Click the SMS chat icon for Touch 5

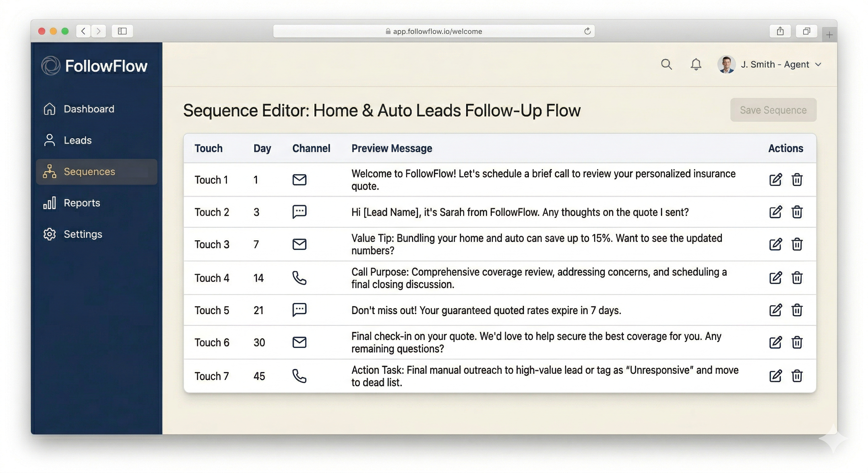[299, 310]
